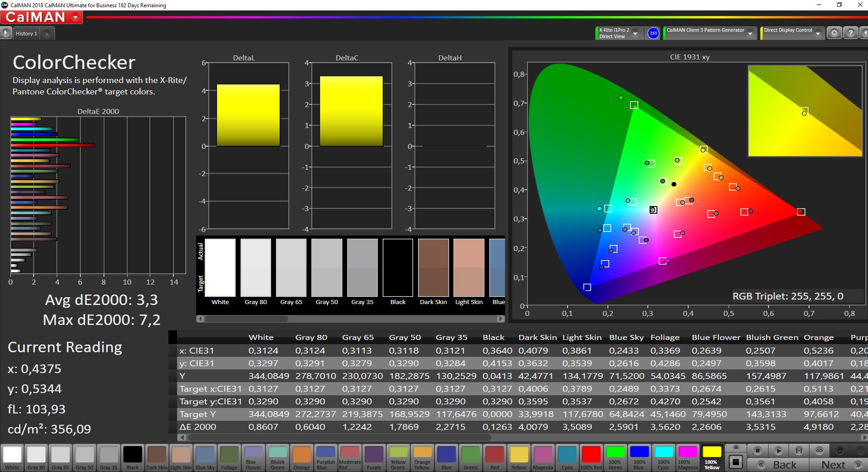This screenshot has height=472, width=868.
Task: Click the read series bracket icon
Action: point(799,451)
